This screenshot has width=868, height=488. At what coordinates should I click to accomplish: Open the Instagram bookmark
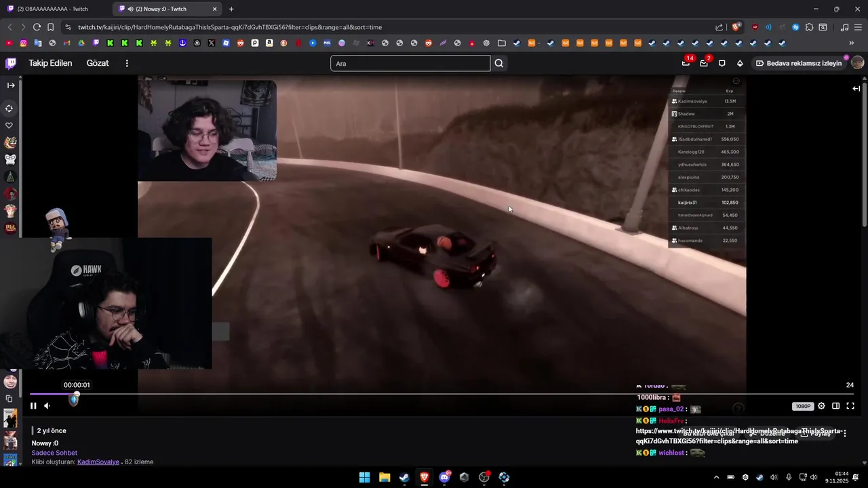tap(23, 43)
